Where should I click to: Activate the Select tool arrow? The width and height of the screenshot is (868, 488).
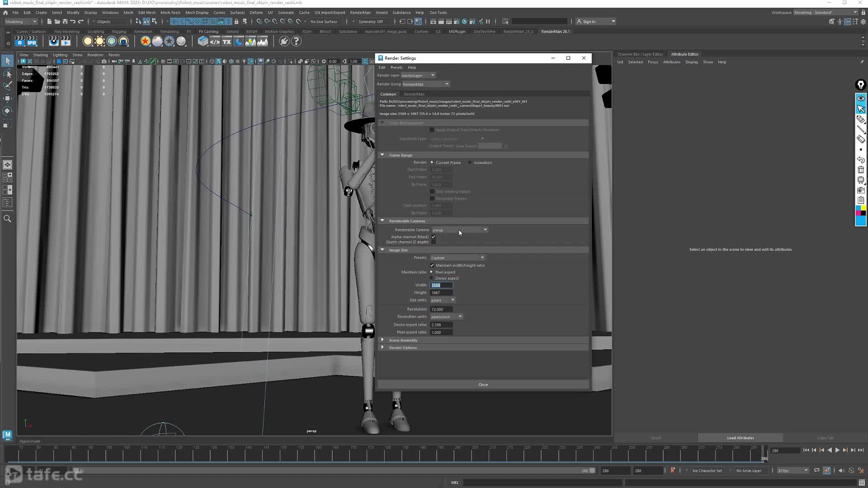tap(7, 61)
